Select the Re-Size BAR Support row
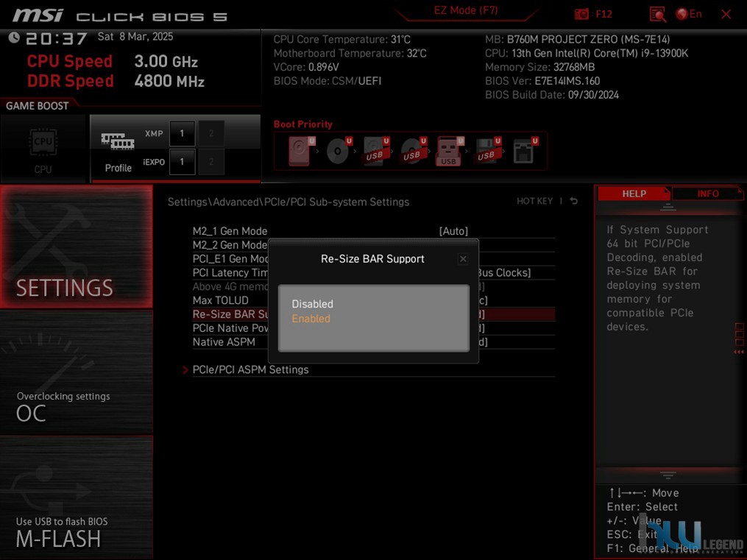This screenshot has height=560, width=747. (x=374, y=314)
